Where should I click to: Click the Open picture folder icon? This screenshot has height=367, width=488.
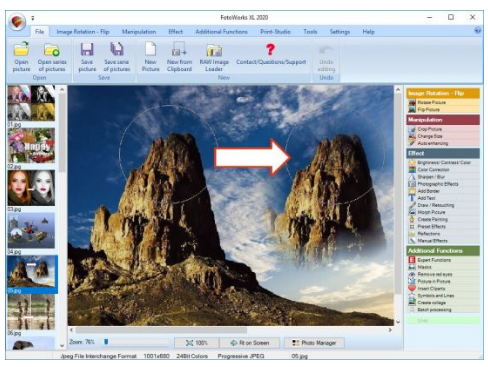(x=21, y=50)
